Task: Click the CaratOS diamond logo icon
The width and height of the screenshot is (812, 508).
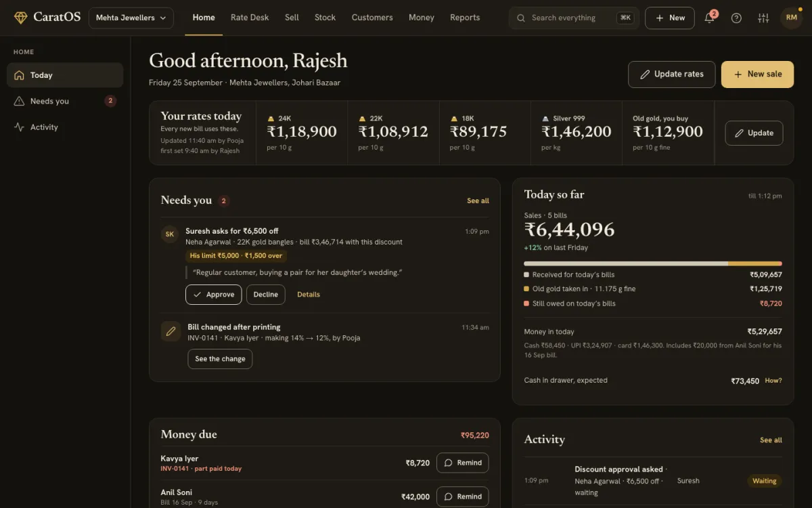Action: click(21, 18)
